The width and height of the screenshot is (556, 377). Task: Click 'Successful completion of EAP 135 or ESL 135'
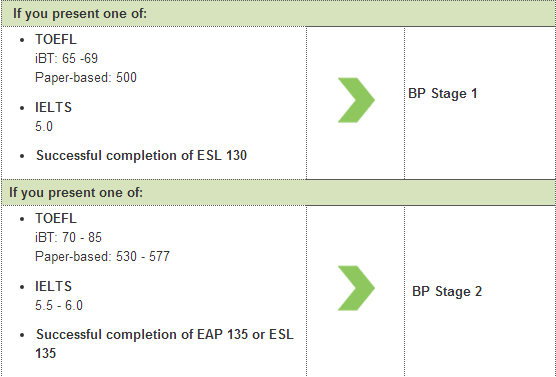tap(165, 344)
